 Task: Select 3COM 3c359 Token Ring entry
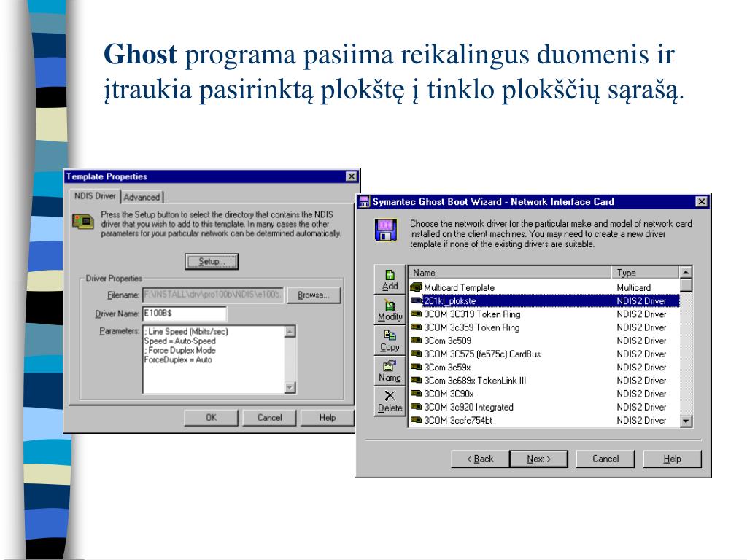(544, 327)
